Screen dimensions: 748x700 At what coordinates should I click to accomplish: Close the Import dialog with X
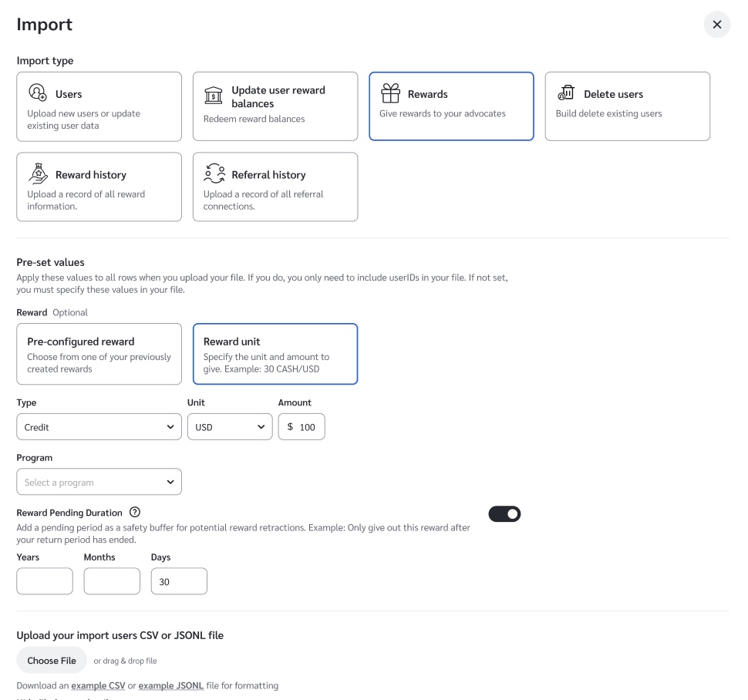pyautogui.click(x=716, y=25)
